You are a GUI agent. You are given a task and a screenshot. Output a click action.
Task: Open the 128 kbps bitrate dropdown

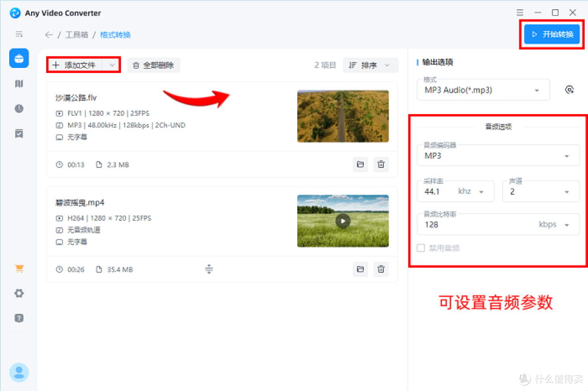(x=498, y=225)
